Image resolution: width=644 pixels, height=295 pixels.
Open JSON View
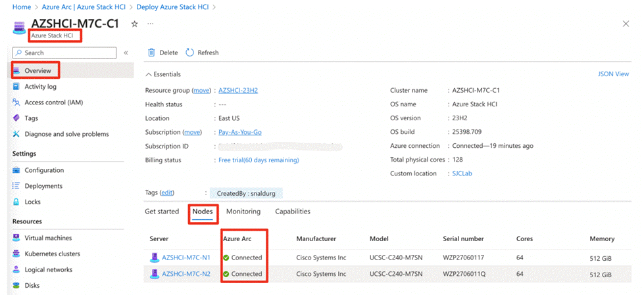(x=614, y=74)
